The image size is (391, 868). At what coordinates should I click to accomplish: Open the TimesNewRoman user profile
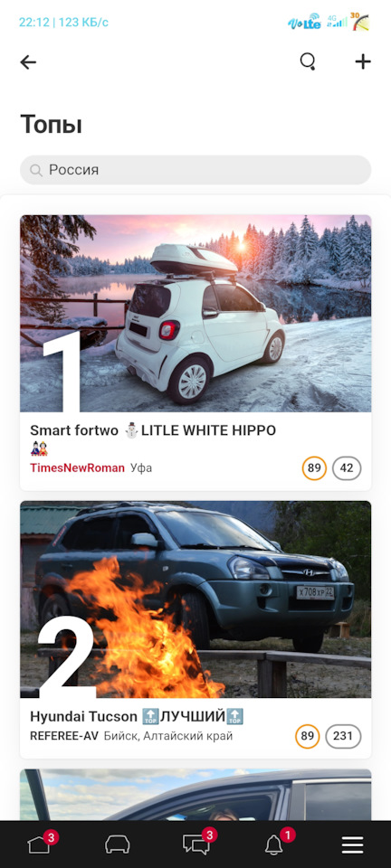click(77, 467)
